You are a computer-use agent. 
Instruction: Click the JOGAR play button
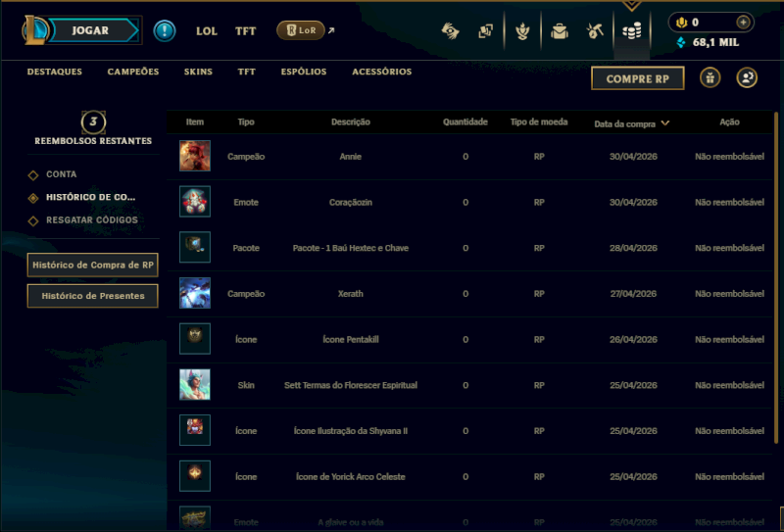tap(93, 30)
